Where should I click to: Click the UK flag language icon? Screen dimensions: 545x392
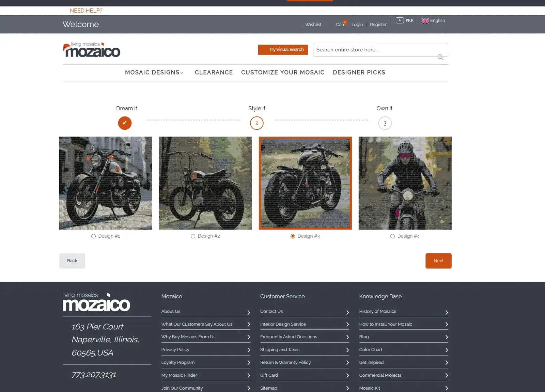pyautogui.click(x=425, y=21)
